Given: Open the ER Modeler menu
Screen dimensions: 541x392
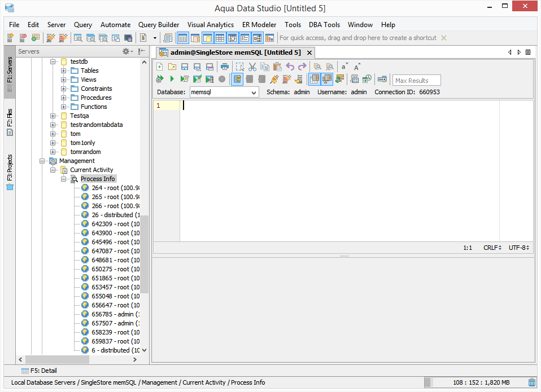Looking at the screenshot, I should (259, 25).
